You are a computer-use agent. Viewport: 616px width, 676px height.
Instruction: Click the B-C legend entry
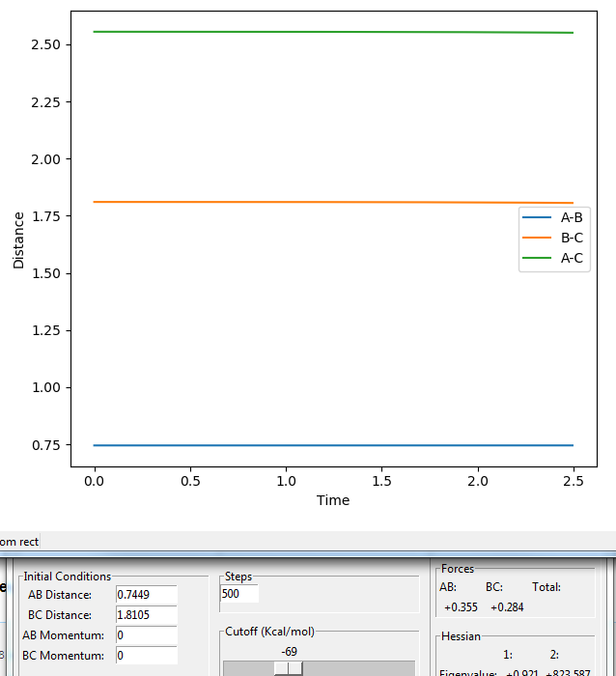552,238
